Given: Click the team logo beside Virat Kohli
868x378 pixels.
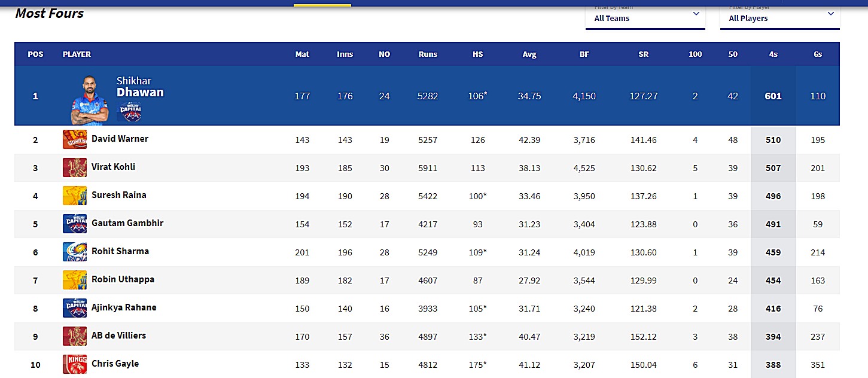Looking at the screenshot, I should (x=75, y=168).
